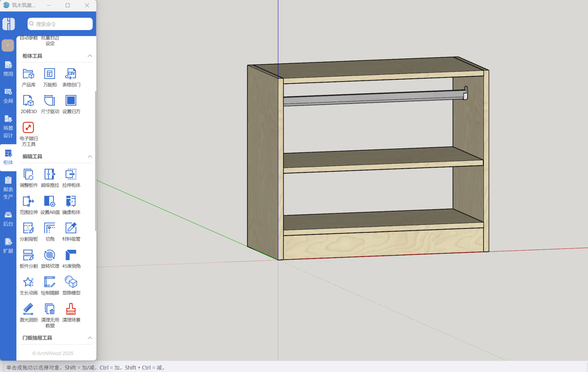Toggle 显隐模型 model visibility
The image size is (588, 372).
click(71, 282)
